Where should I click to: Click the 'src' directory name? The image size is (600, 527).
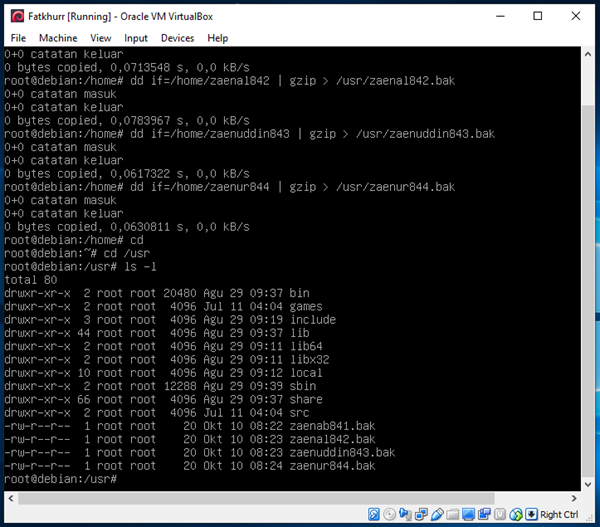299,413
